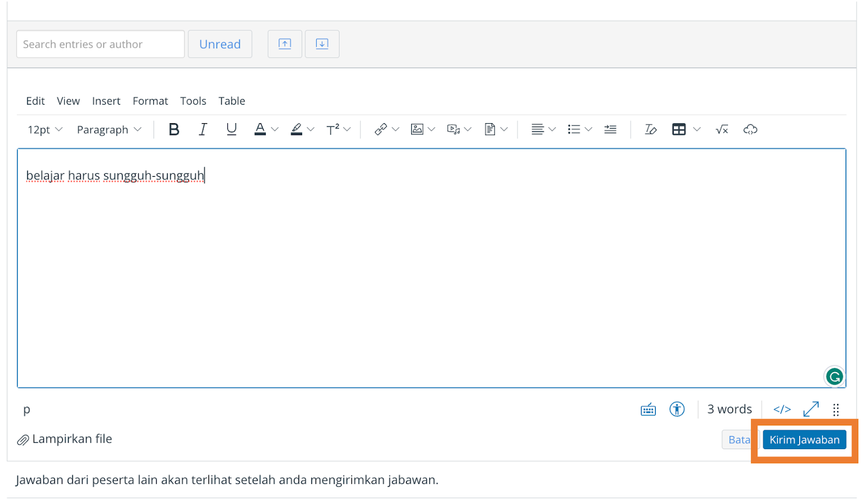Switch to HTML code editor view
This screenshot has height=504, width=868.
click(x=782, y=409)
